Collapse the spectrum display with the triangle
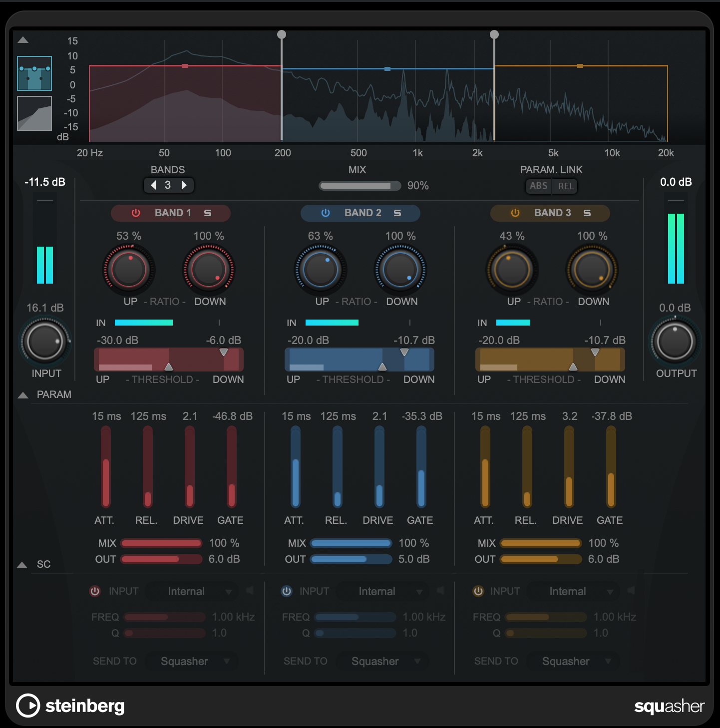 tap(23, 40)
